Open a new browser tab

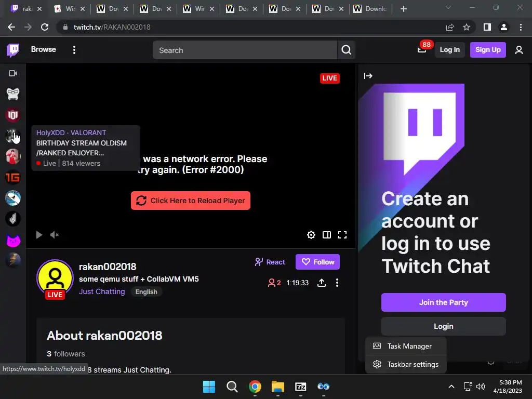(x=403, y=9)
